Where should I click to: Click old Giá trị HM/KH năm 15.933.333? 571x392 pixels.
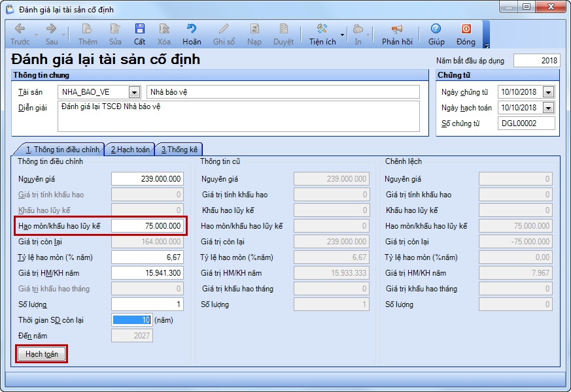point(332,273)
